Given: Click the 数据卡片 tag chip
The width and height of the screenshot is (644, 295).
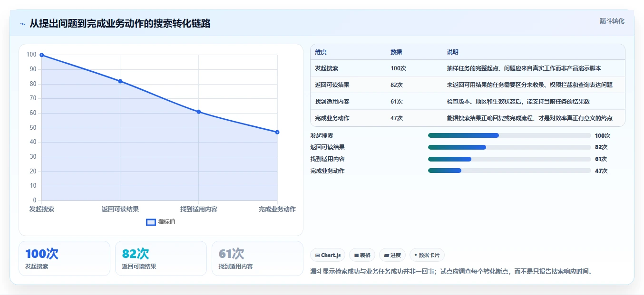Looking at the screenshot, I should (427, 255).
